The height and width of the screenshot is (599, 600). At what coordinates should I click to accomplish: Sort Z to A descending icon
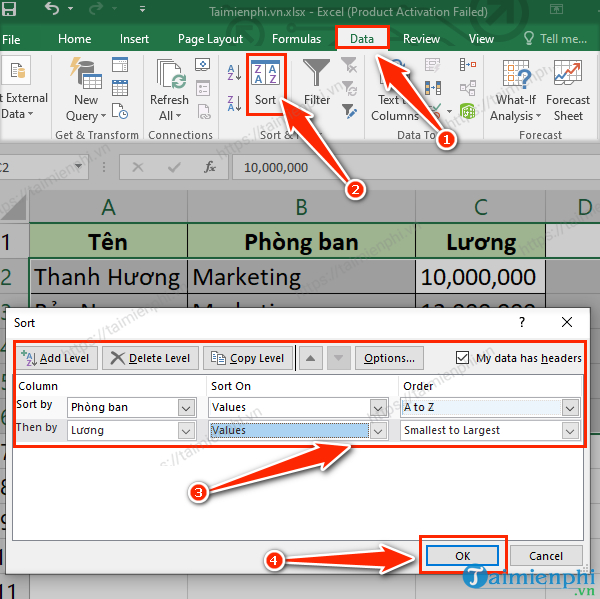coord(234,103)
